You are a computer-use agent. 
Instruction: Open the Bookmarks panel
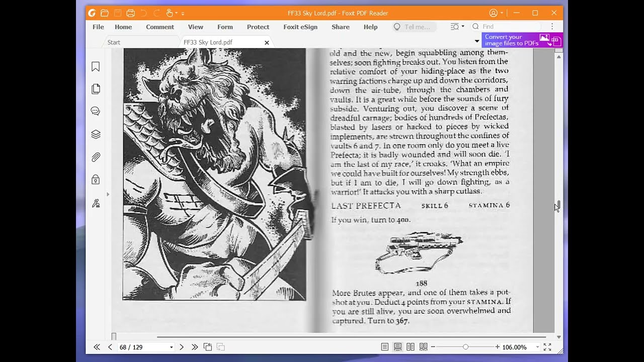click(x=96, y=67)
